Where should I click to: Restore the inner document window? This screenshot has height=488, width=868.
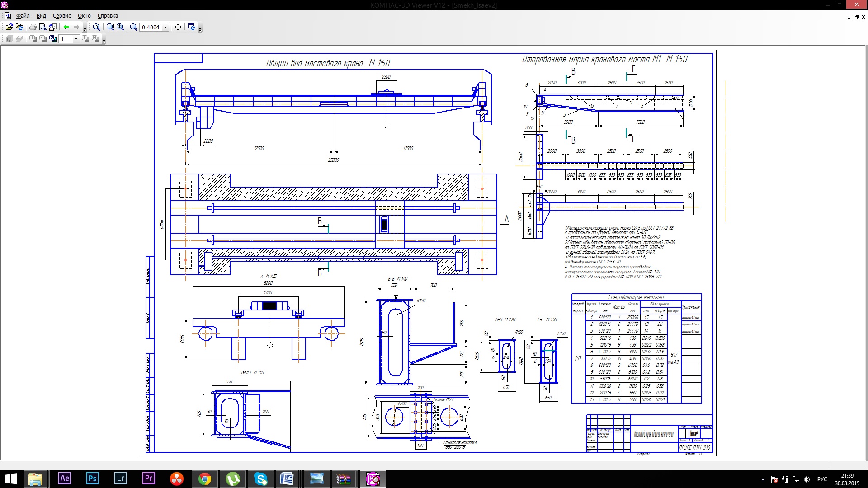(856, 17)
